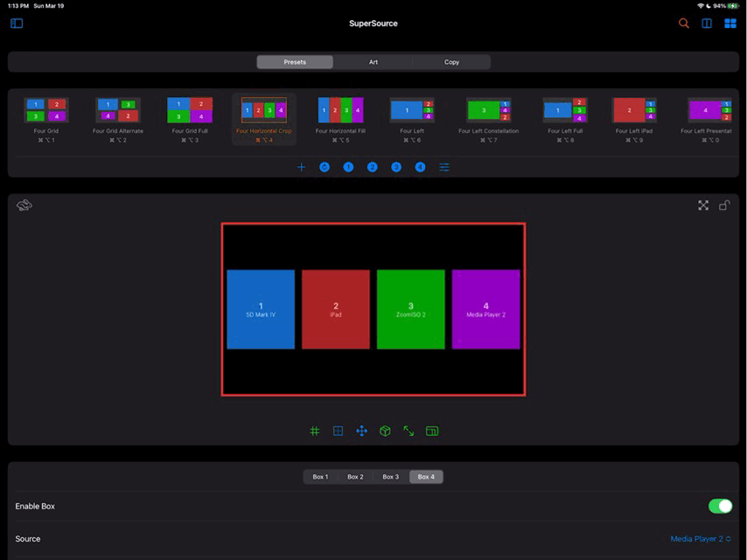Toggle the green grid overlay icon
The width and height of the screenshot is (747, 560).
click(315, 431)
